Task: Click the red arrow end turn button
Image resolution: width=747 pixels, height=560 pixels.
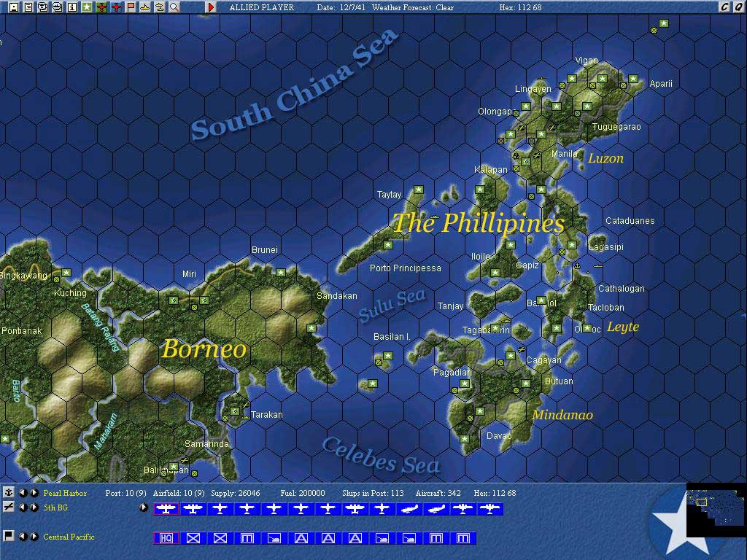Action: (211, 7)
